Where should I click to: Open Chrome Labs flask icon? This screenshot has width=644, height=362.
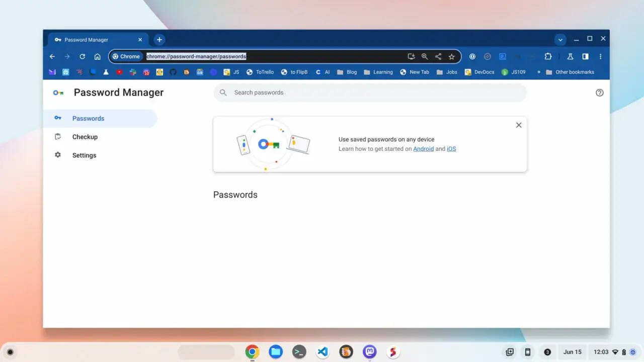click(570, 57)
